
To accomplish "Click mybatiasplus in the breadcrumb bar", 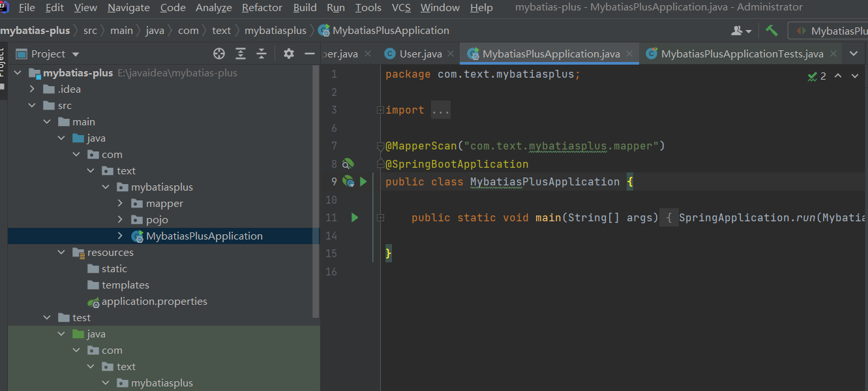I will tap(275, 31).
